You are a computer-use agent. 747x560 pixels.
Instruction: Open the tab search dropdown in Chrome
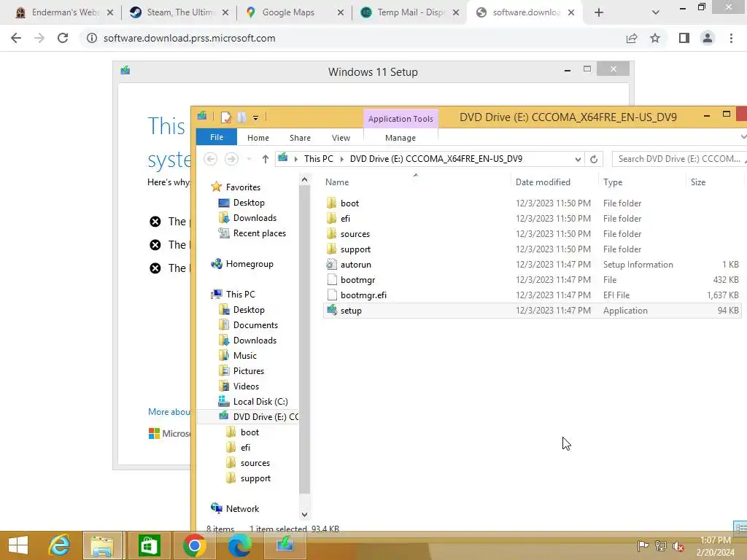pos(656,12)
